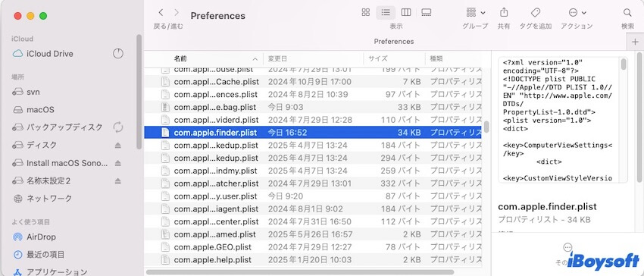Add a new tab with plus button
Image resolution: width=644 pixels, height=276 pixels.
pyautogui.click(x=635, y=42)
